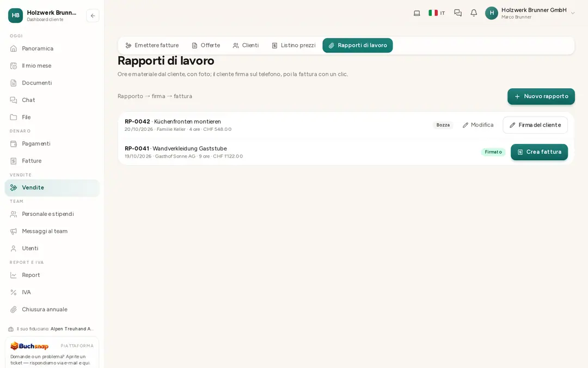
Task: Open Chiusura annuale in the sidebar
Action: click(52, 310)
